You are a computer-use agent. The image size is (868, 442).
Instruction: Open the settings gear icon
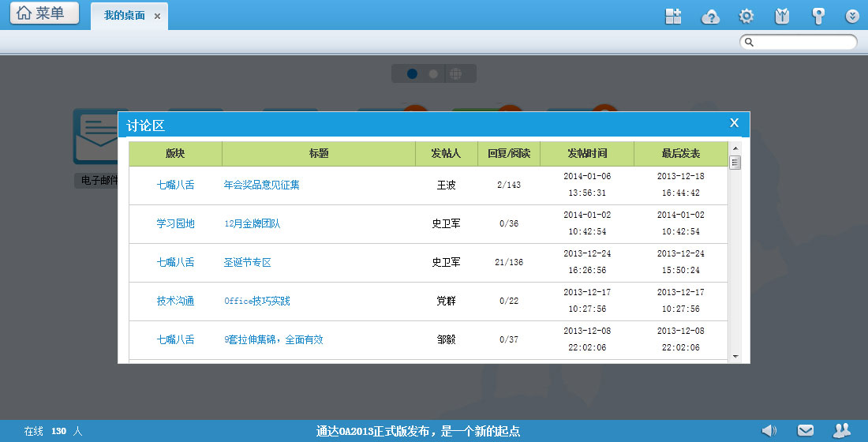(746, 16)
